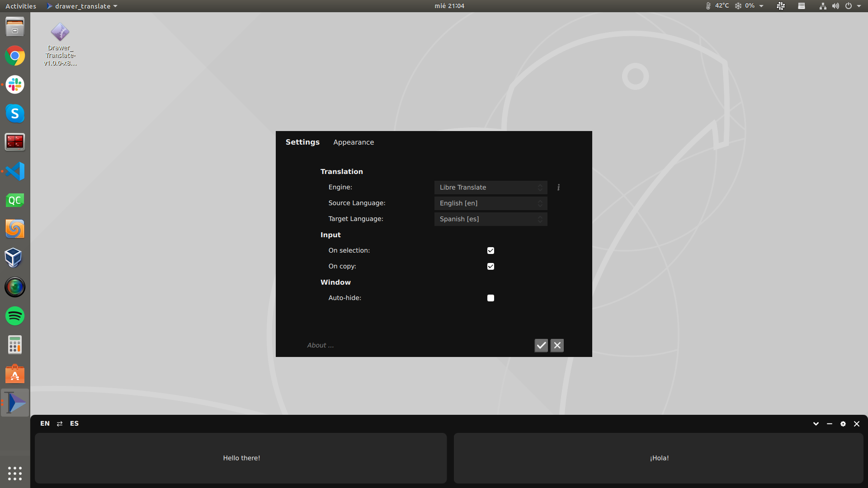
Task: Open the clock showing mié 21:04
Action: pyautogui.click(x=449, y=6)
